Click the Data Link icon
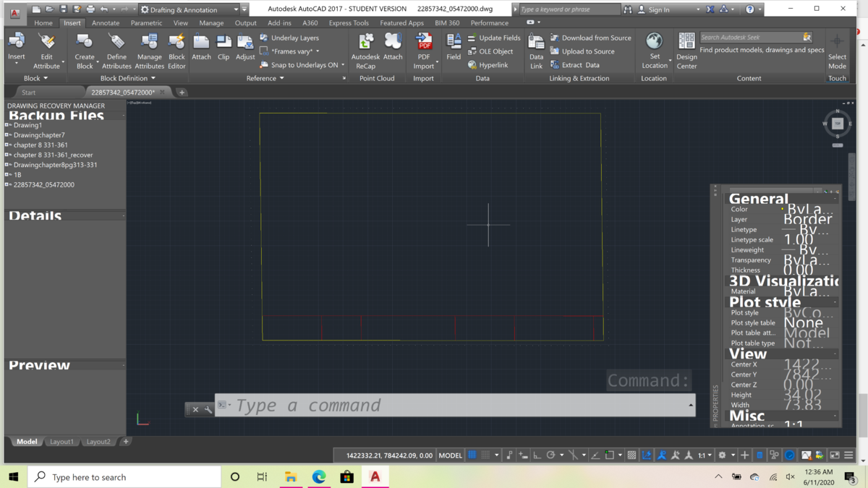868x488 pixels. pos(536,51)
